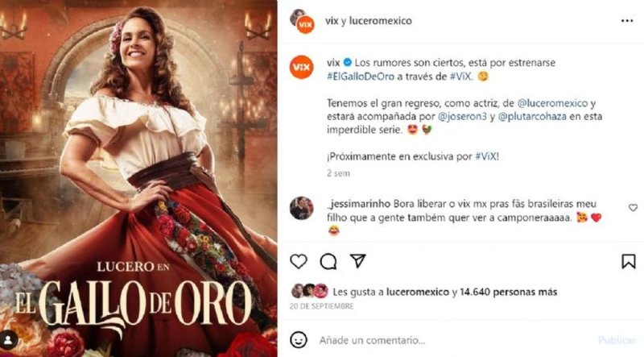
Task: Click the Publicar button
Action: tap(617, 340)
